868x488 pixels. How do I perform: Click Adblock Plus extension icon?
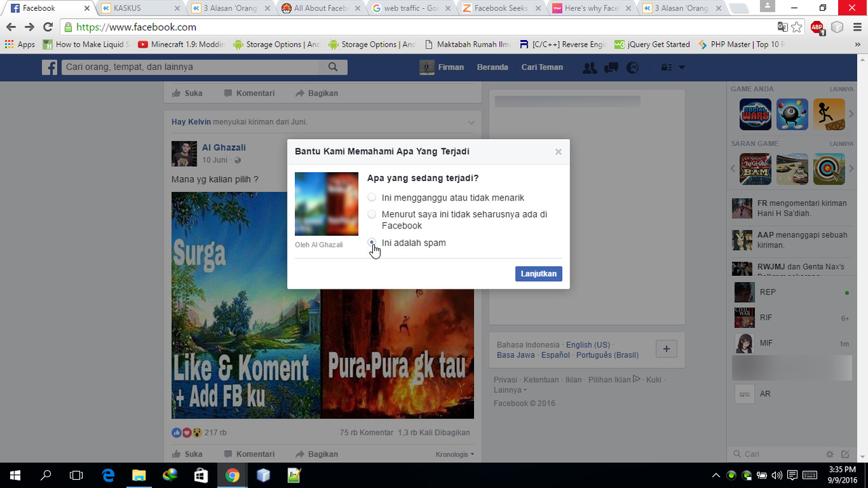point(817,27)
